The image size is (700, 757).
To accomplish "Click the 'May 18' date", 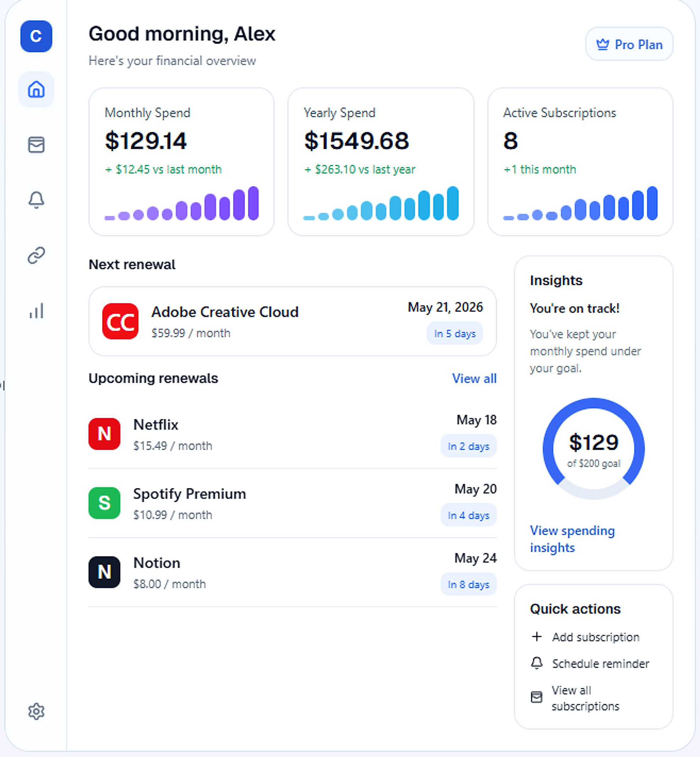I will click(477, 420).
